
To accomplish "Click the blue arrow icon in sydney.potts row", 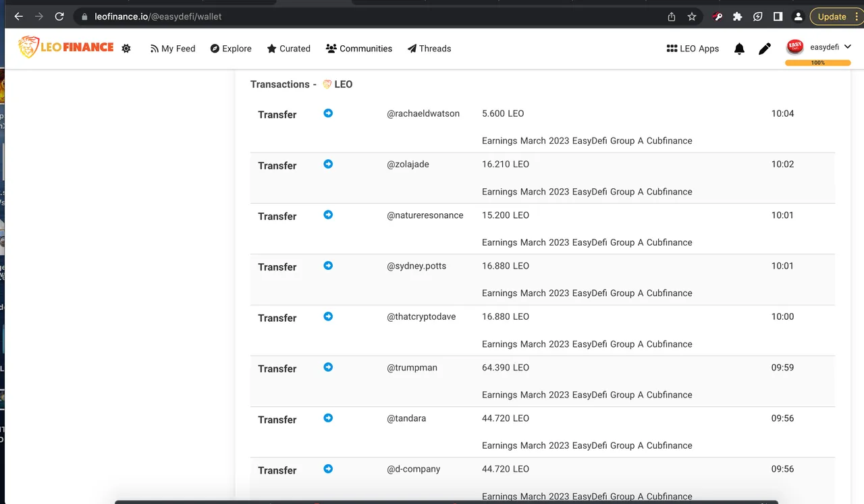I will pos(328,266).
